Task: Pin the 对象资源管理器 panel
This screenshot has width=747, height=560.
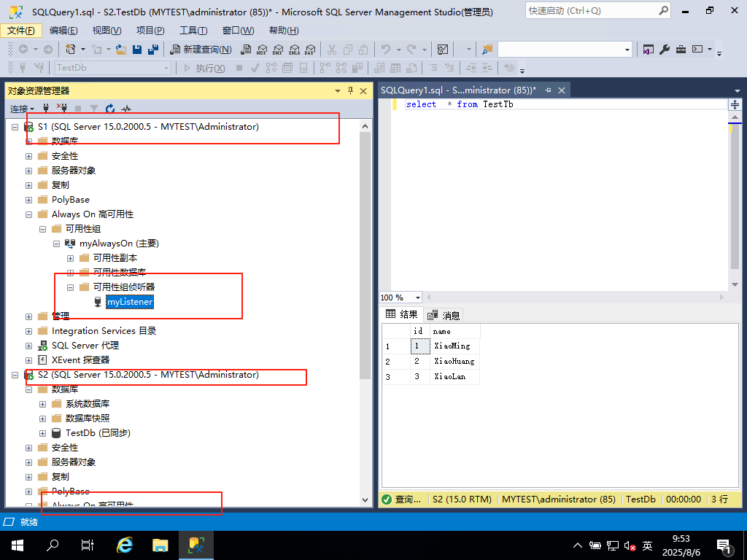Action: [x=350, y=90]
